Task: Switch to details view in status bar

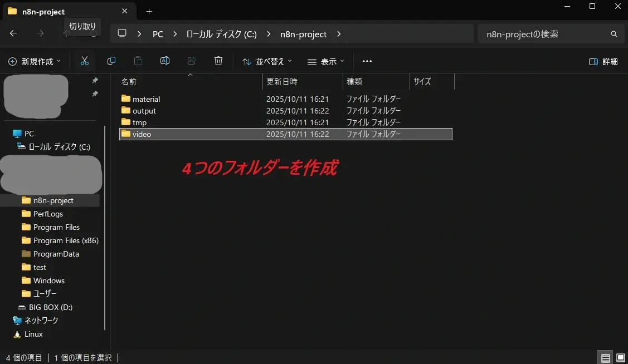Action: (605, 357)
